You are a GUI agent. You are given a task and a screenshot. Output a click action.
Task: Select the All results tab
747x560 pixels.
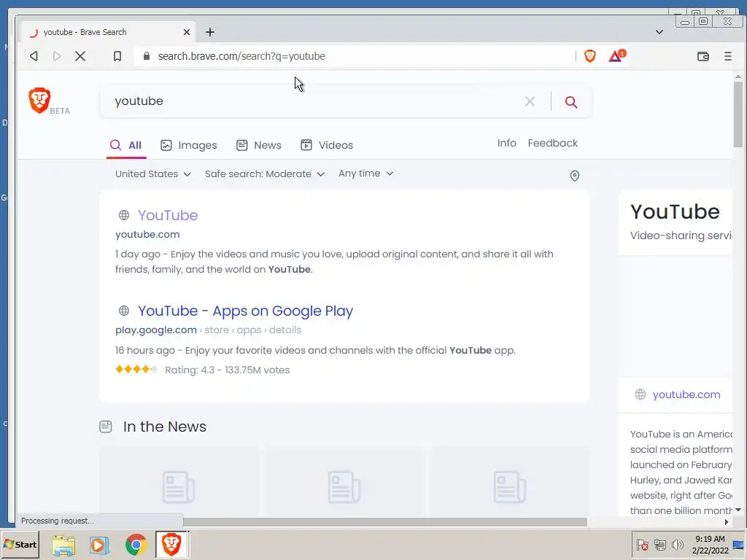[x=125, y=145]
